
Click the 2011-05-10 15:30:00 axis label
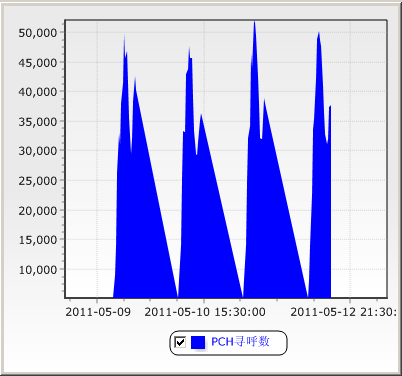pos(205,312)
